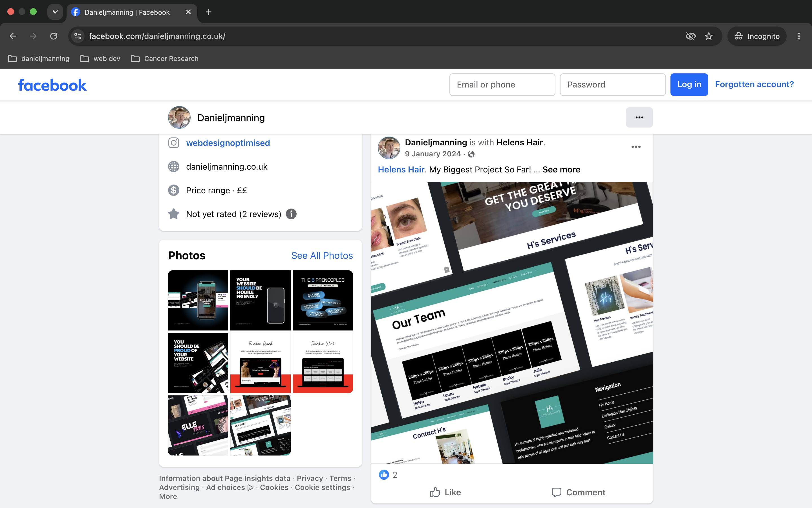
Task: Open the Advertising footer link
Action: point(179,487)
